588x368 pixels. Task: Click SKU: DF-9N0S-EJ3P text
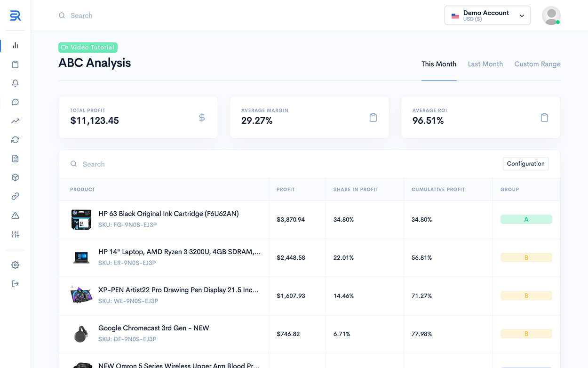(x=127, y=339)
